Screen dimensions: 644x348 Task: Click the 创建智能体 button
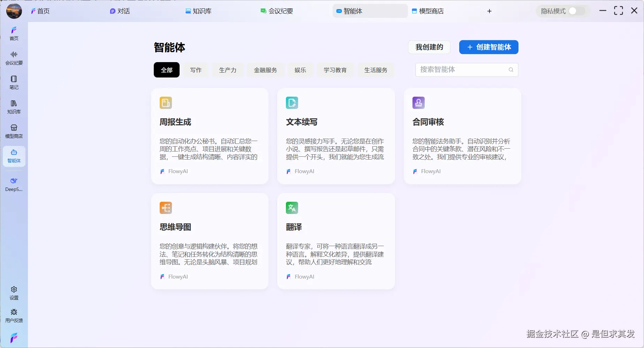(x=488, y=47)
